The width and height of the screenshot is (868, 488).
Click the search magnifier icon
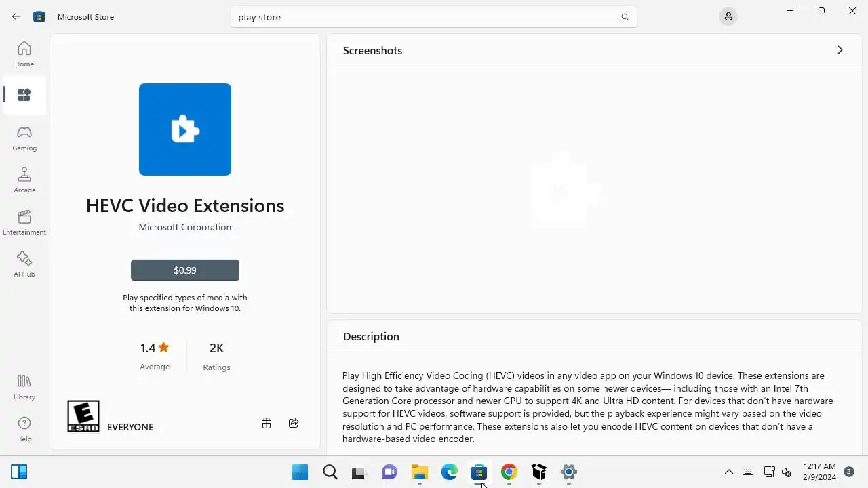(625, 17)
